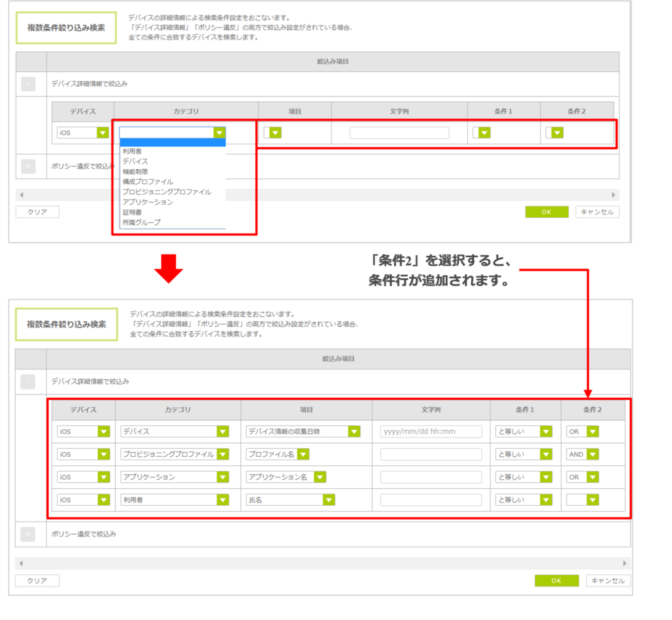
Task: Open the デバイス情報の収集日時 item dropdown
Action: 354,432
